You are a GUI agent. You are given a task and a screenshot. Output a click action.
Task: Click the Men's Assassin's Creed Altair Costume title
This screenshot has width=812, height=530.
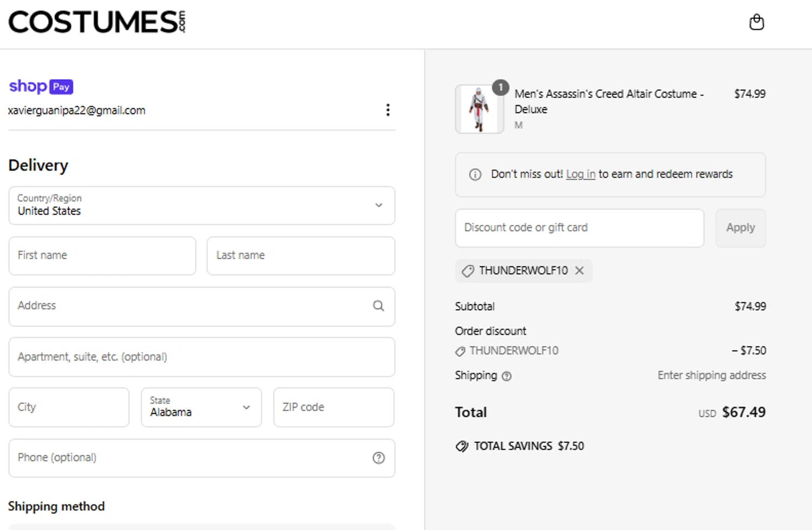[x=609, y=101]
